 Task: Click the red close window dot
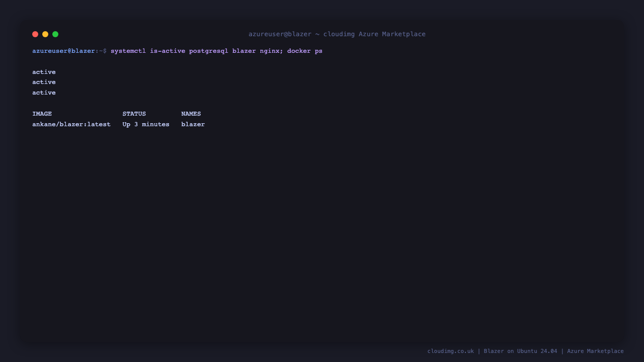tap(35, 34)
